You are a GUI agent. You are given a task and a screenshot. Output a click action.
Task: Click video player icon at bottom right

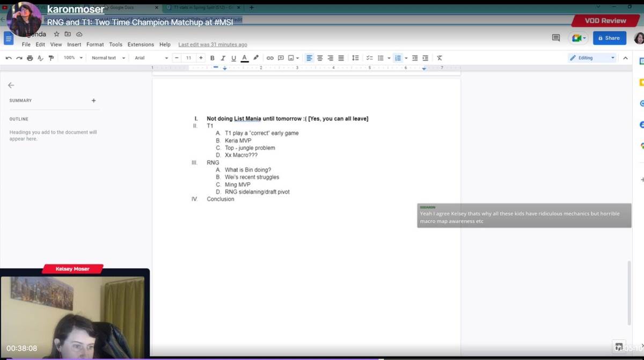(618, 347)
